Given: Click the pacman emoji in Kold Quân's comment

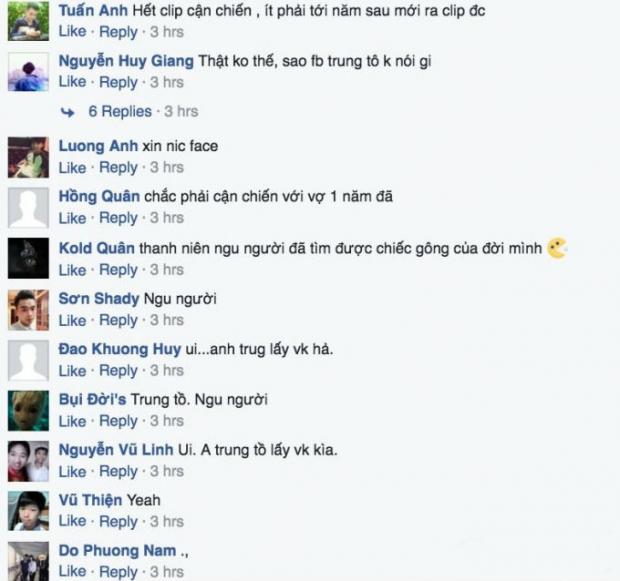Looking at the screenshot, I should click(x=557, y=248).
